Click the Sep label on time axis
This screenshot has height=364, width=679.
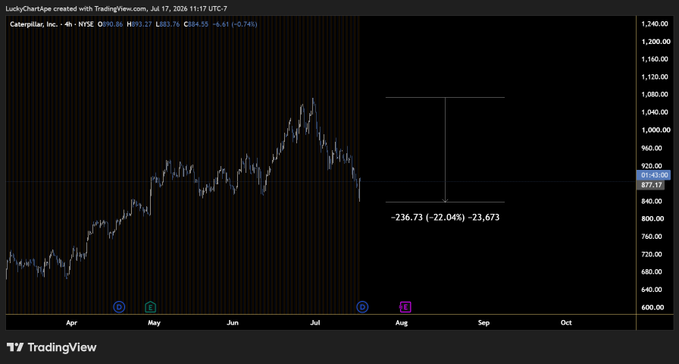(484, 322)
